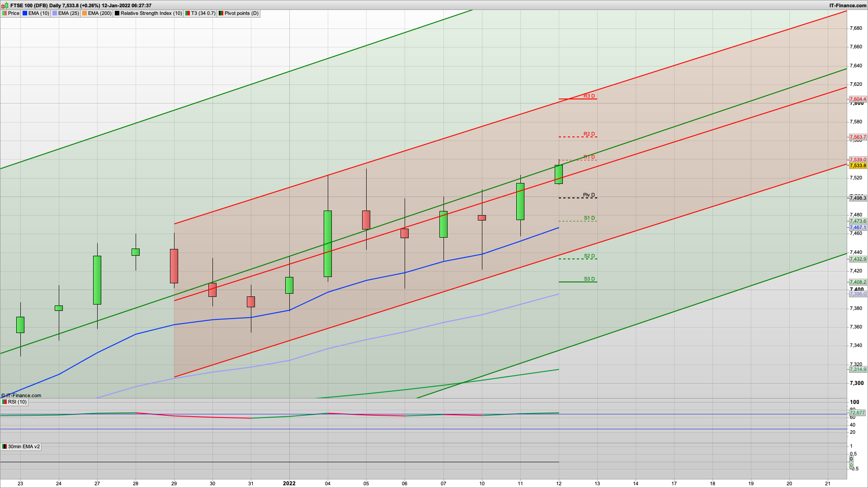The width and height of the screenshot is (868, 488).
Task: Click the 7,300 price scale label
Action: 856,383
